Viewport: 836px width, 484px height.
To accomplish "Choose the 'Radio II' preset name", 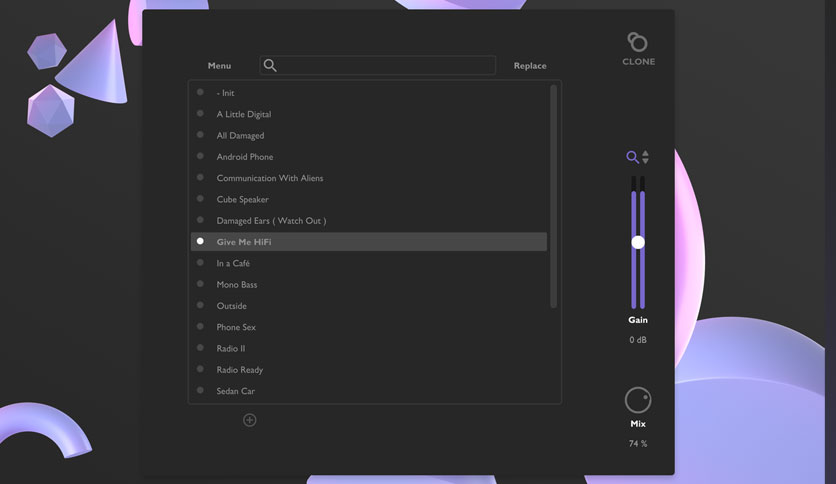I will (x=231, y=349).
